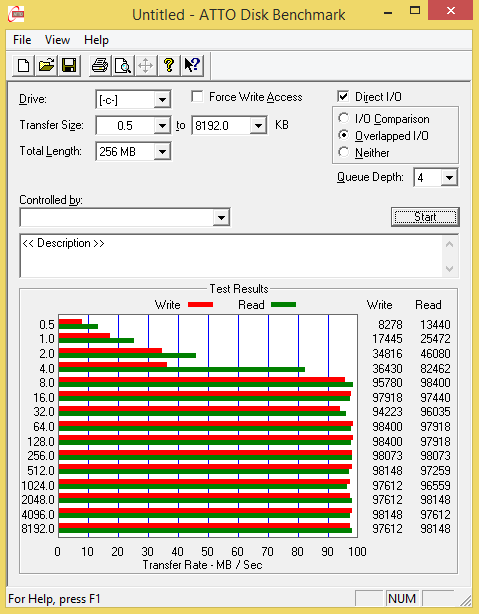This screenshot has height=614, width=479.
Task: Click the Transfer Rate - MB / Sec axis label
Action: 202,565
